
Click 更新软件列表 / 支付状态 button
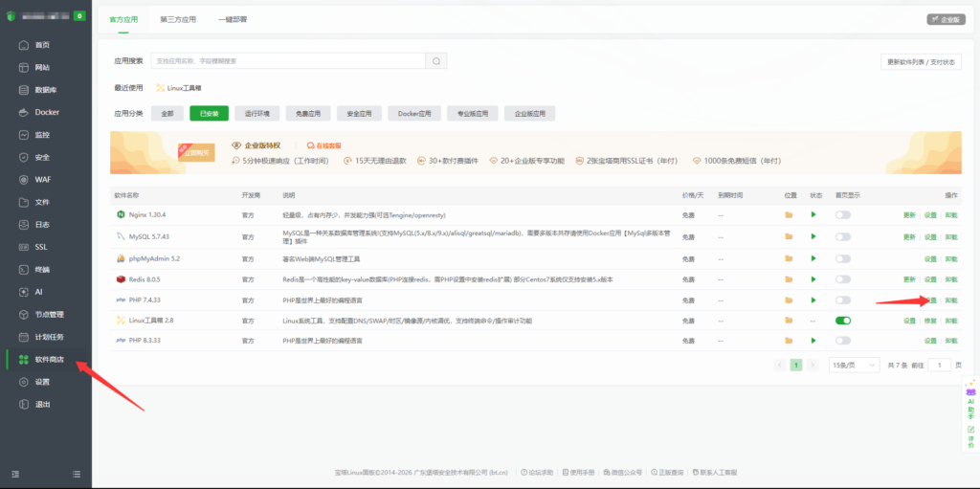click(921, 62)
